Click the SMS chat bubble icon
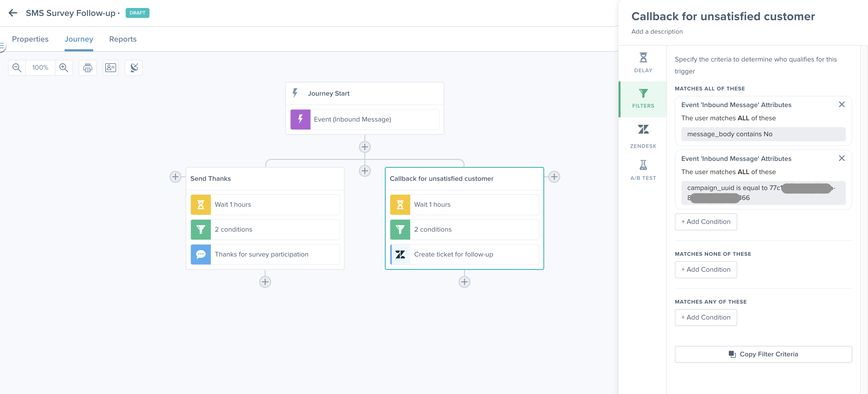 [201, 255]
